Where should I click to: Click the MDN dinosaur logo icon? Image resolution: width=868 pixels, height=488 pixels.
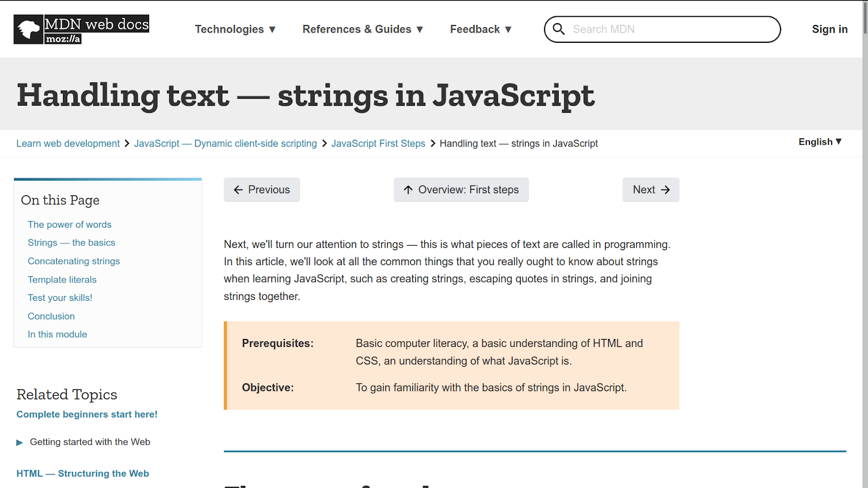click(x=28, y=29)
